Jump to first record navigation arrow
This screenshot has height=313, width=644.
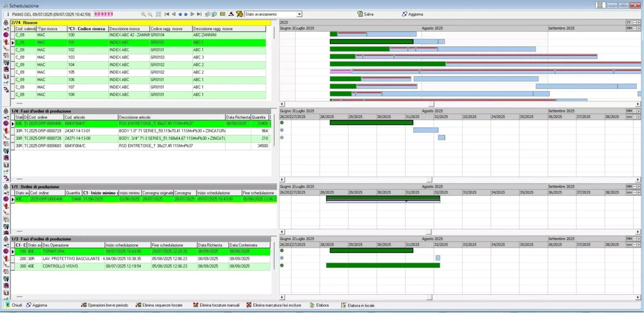[167, 14]
